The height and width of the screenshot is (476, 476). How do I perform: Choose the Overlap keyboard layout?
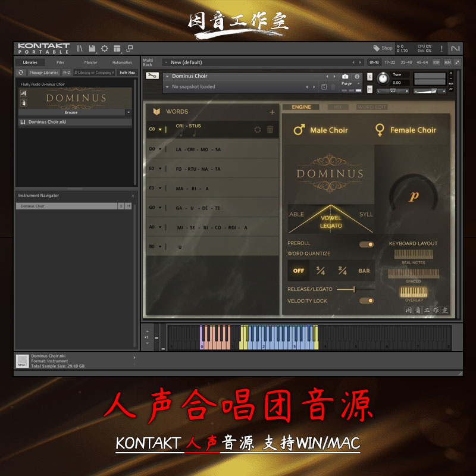[414, 292]
